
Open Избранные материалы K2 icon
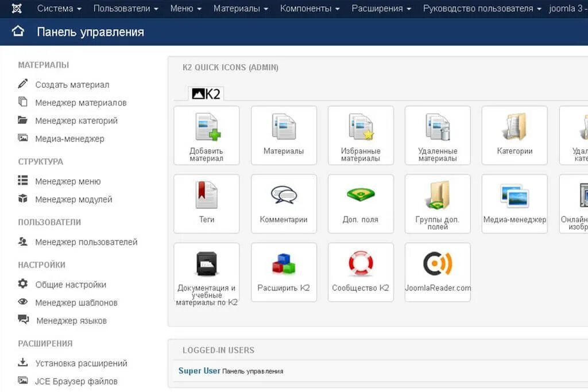(361, 135)
